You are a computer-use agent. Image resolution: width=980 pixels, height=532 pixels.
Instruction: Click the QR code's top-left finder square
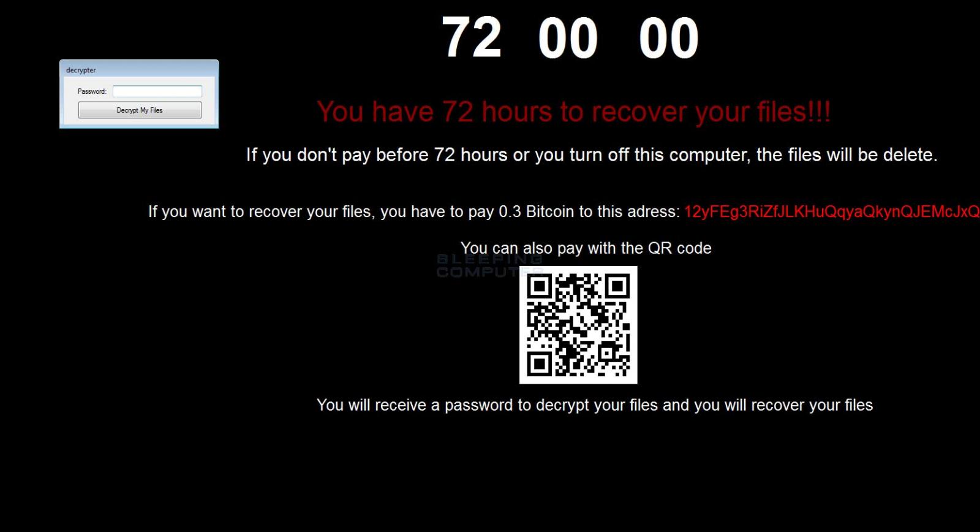click(x=539, y=286)
